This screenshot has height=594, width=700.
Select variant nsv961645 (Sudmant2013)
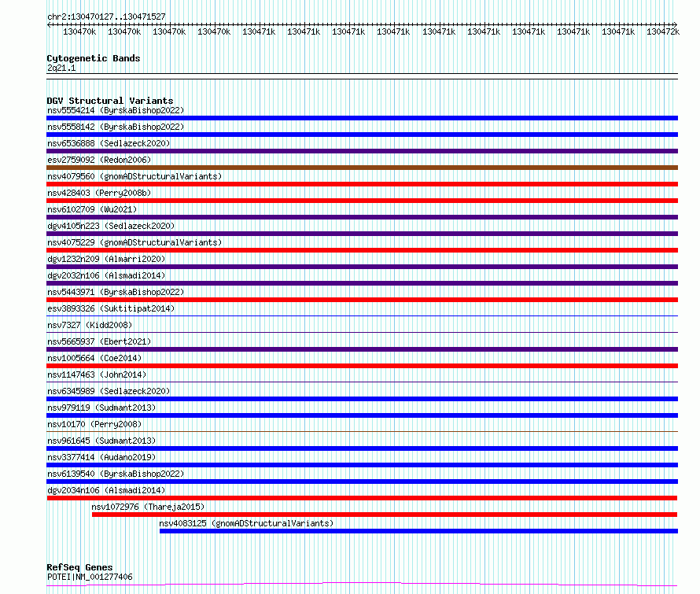tap(101, 441)
